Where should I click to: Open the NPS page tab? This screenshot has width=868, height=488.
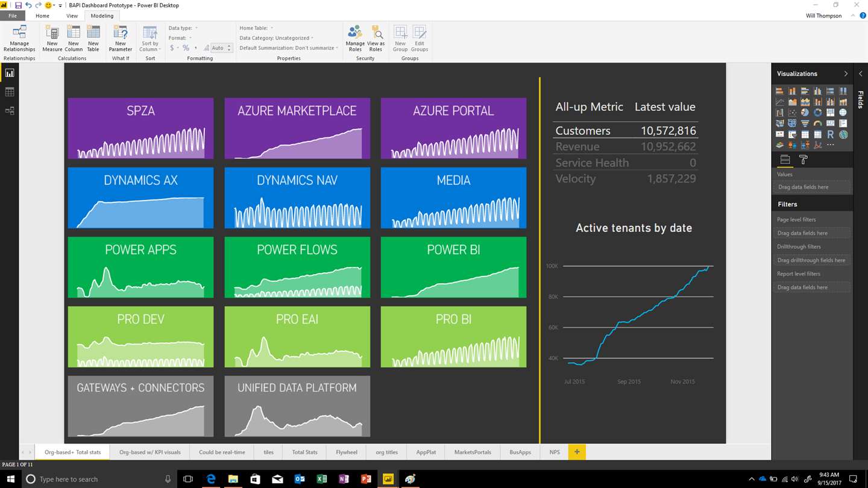pos(555,452)
